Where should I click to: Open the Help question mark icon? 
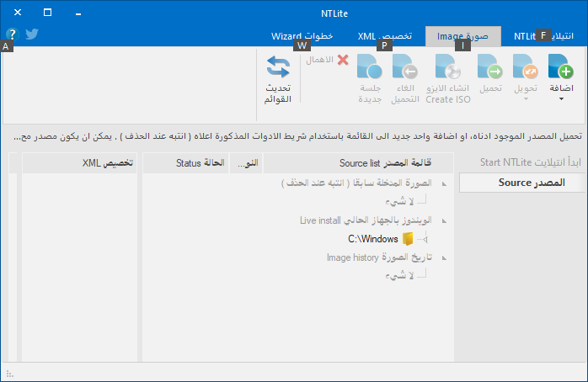[12, 34]
